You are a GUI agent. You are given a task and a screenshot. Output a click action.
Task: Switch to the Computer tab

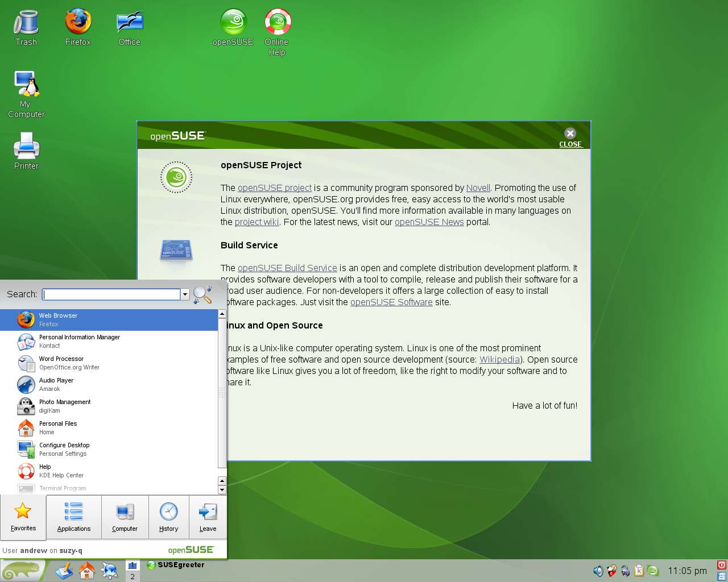click(125, 517)
